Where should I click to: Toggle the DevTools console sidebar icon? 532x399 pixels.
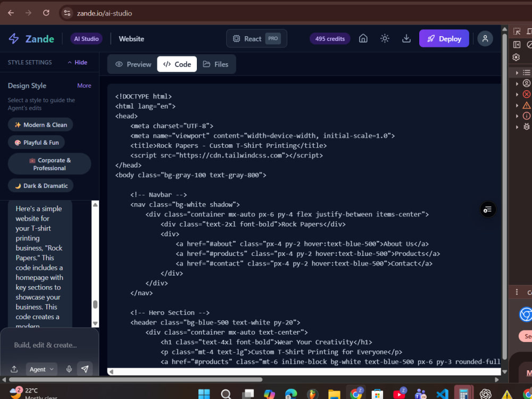[517, 45]
